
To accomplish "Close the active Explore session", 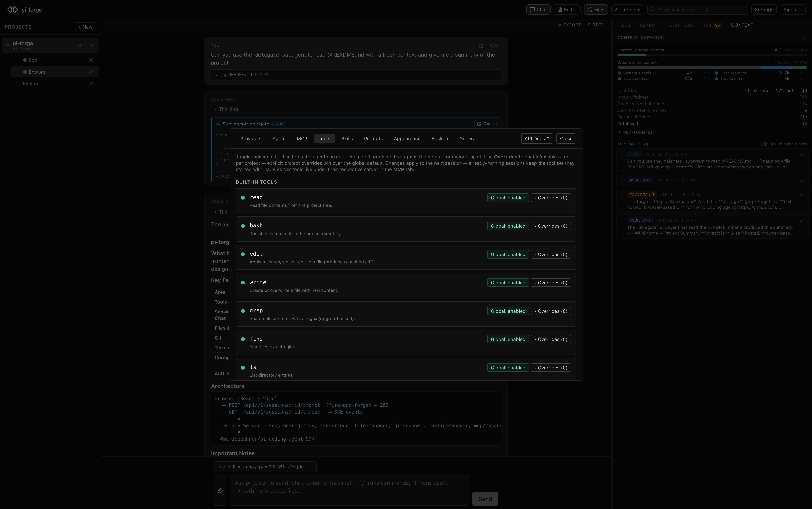I will point(91,72).
